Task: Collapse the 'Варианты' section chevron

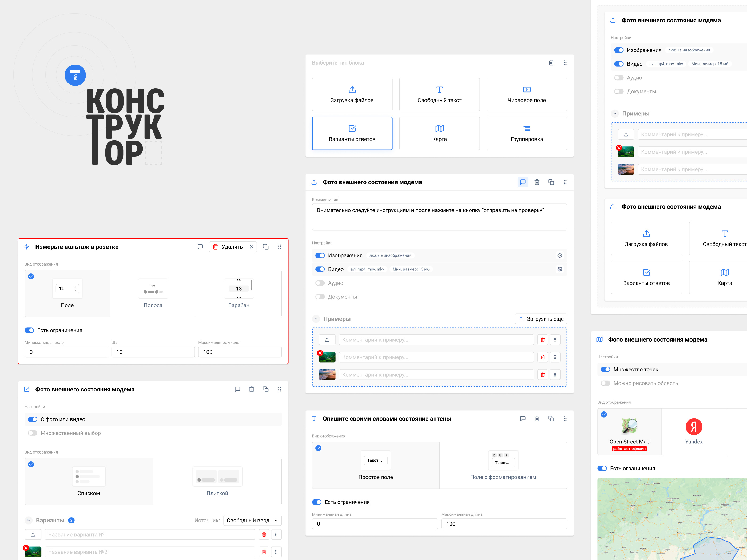Action: pyautogui.click(x=28, y=520)
